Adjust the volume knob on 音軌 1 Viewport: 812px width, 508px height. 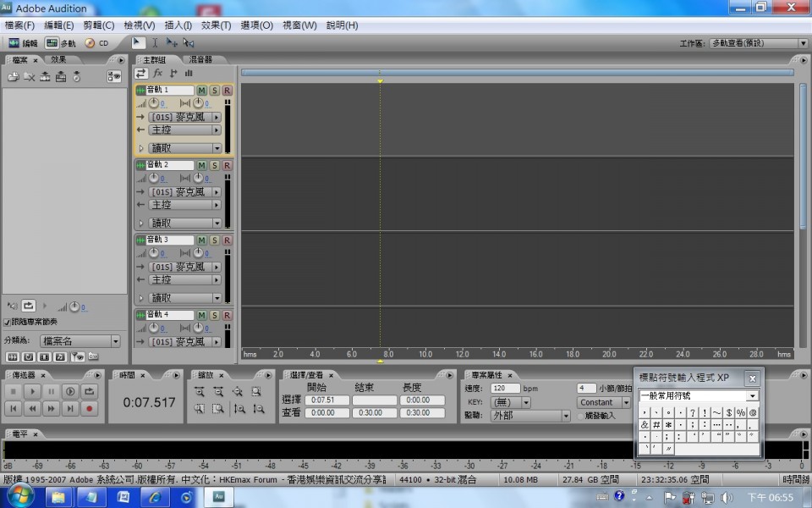coord(153,103)
